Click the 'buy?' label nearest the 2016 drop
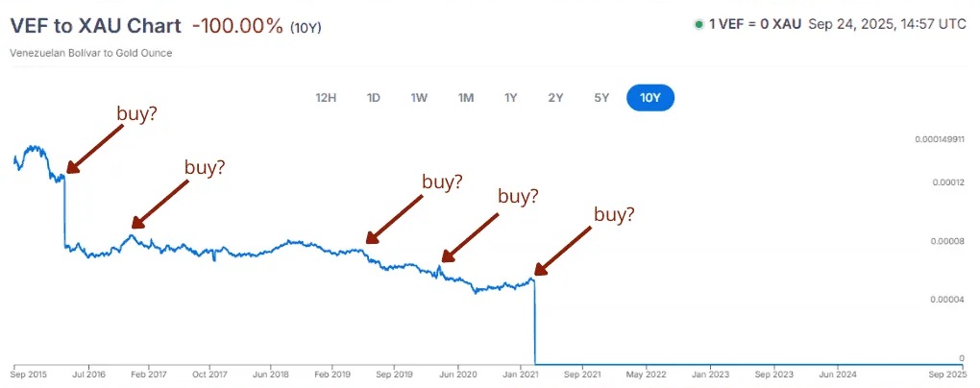Image resolution: width=980 pixels, height=388 pixels. [x=136, y=113]
